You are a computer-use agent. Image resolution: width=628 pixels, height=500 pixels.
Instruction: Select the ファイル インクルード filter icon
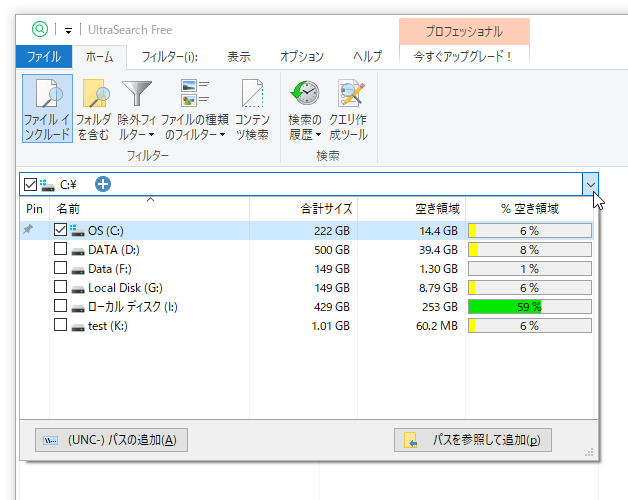click(x=47, y=109)
